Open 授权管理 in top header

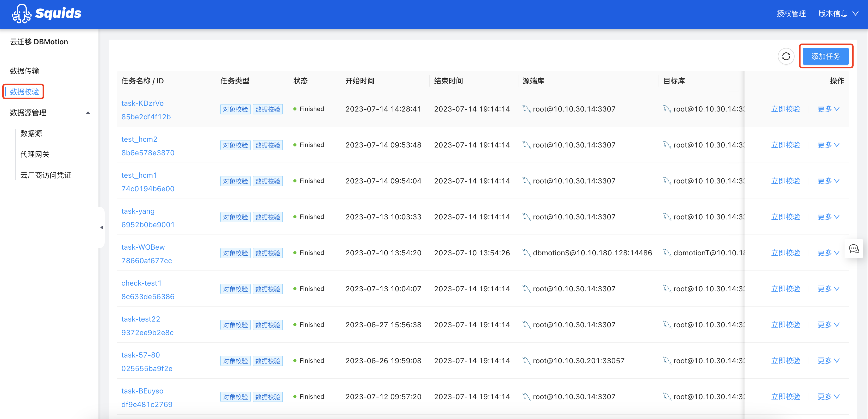coord(791,14)
